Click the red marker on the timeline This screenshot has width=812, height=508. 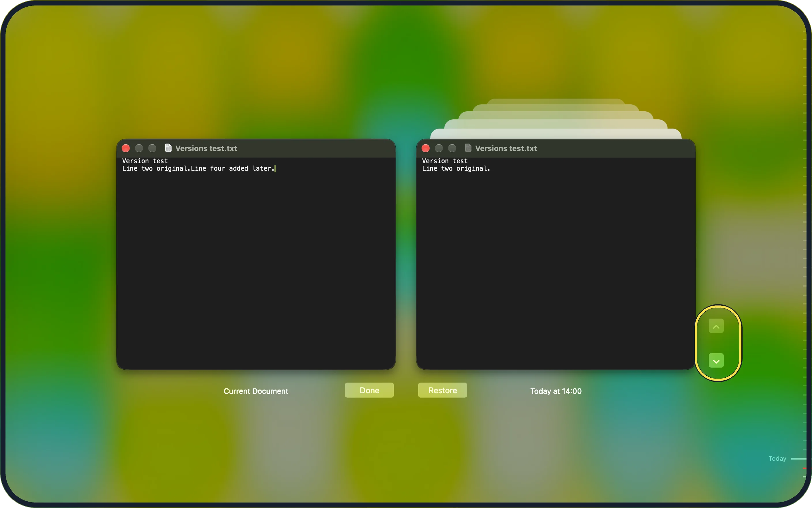[804, 468]
